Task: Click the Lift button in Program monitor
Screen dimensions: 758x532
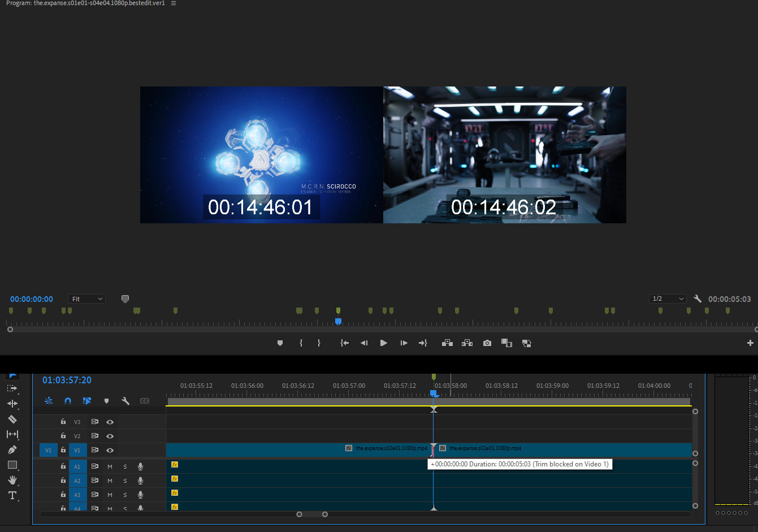Action: click(447, 343)
